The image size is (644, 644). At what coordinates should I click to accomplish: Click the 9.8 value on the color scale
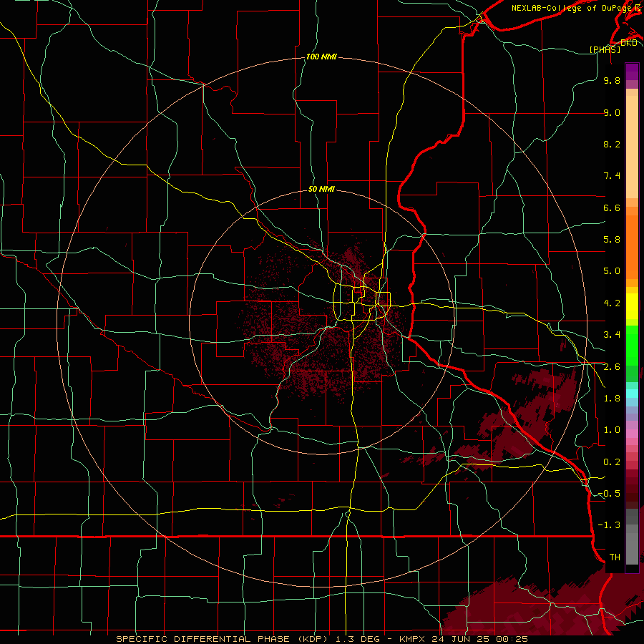(x=612, y=80)
